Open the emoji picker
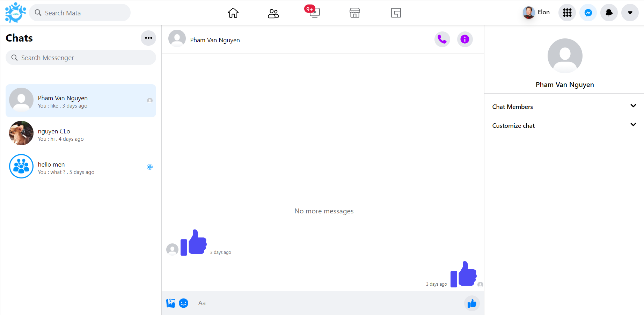Viewport: 644px width, 315px height. [x=183, y=303]
